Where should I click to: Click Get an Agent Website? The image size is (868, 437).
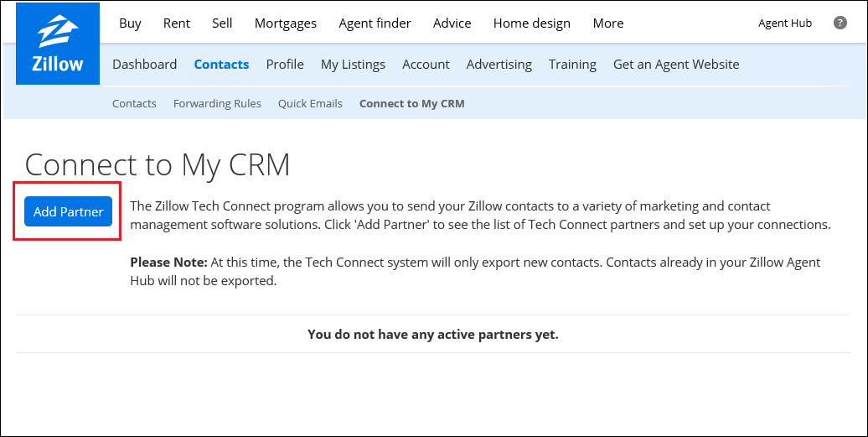(x=676, y=64)
